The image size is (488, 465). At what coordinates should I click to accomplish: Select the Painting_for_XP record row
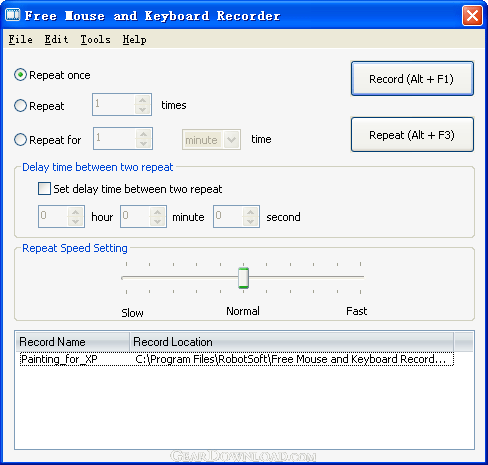(x=237, y=359)
